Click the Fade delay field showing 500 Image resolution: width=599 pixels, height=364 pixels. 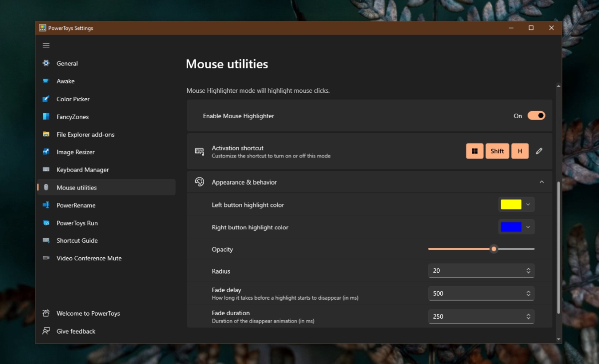point(481,294)
